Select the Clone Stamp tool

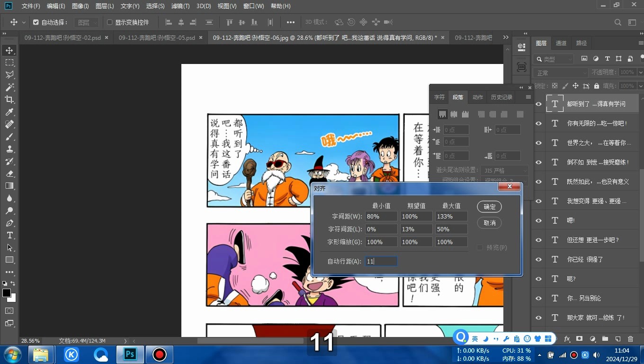(x=9, y=149)
